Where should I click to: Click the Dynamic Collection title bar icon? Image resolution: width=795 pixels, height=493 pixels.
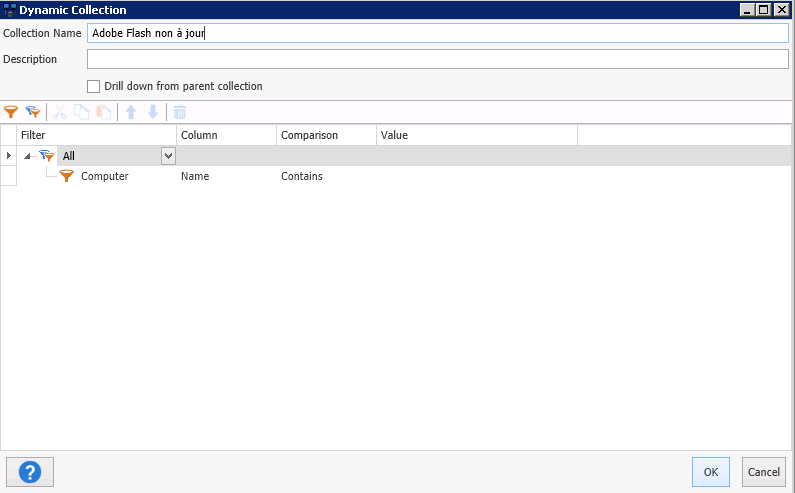pos(9,10)
